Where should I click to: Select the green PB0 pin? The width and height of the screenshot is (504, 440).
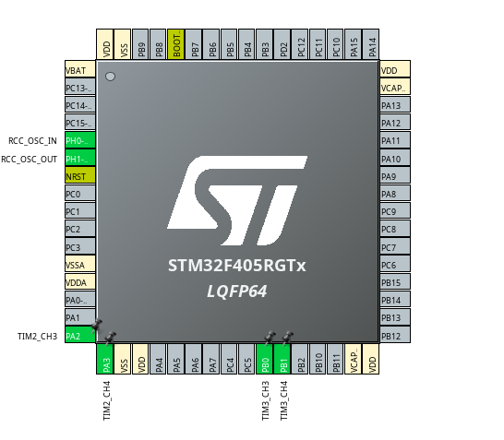(265, 359)
